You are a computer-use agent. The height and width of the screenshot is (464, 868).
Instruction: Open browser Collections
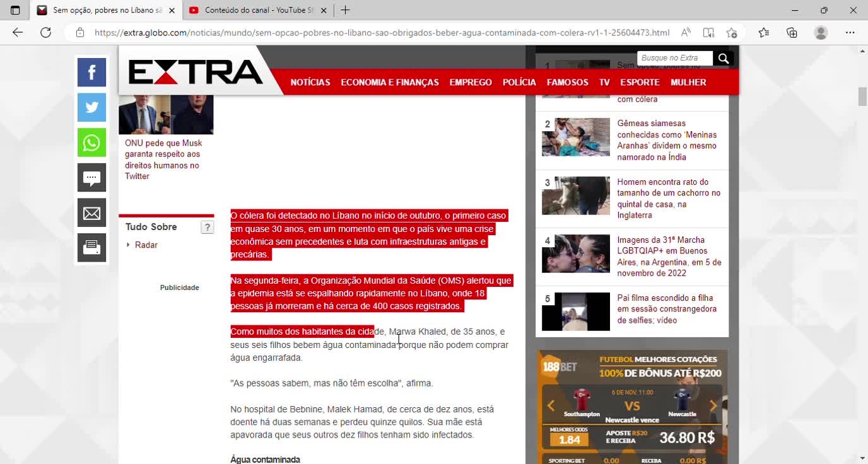[x=792, y=33]
